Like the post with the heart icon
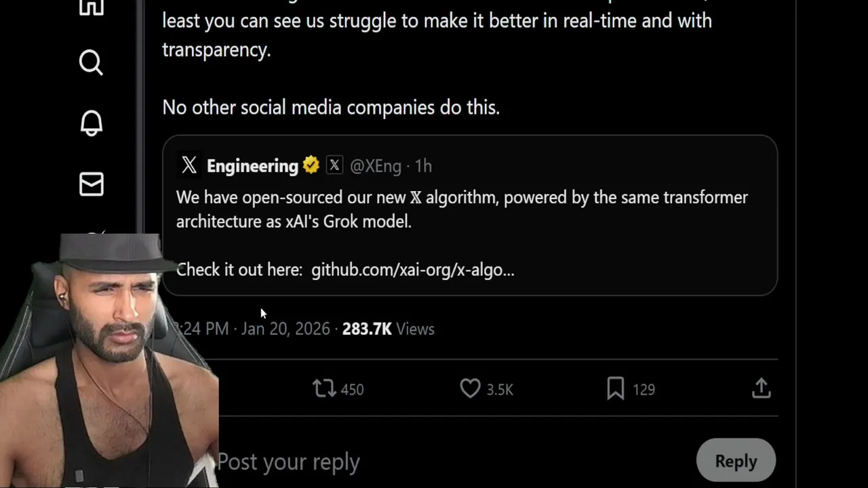Viewport: 868px width, 488px height. coord(470,388)
